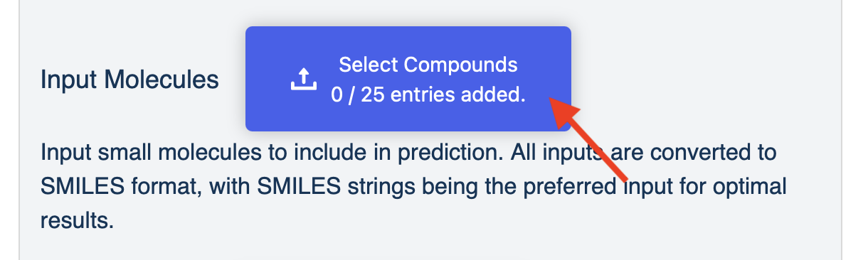This screenshot has width=868, height=260.
Task: Click the "Select Compounds" label text
Action: tap(428, 65)
